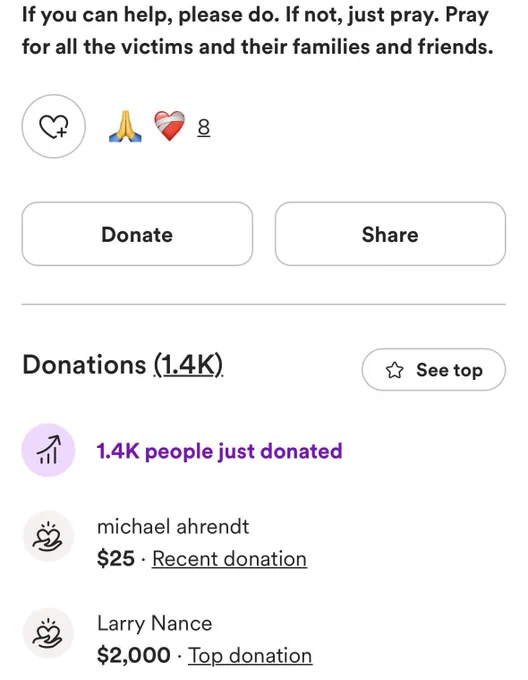
Task: Select the 1.4K people just donated text
Action: point(219,451)
